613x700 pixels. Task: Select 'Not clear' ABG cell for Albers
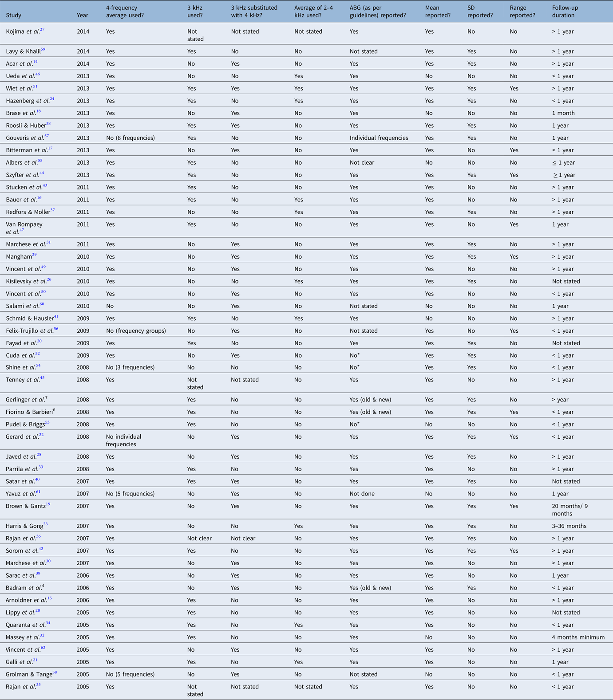[362, 163]
